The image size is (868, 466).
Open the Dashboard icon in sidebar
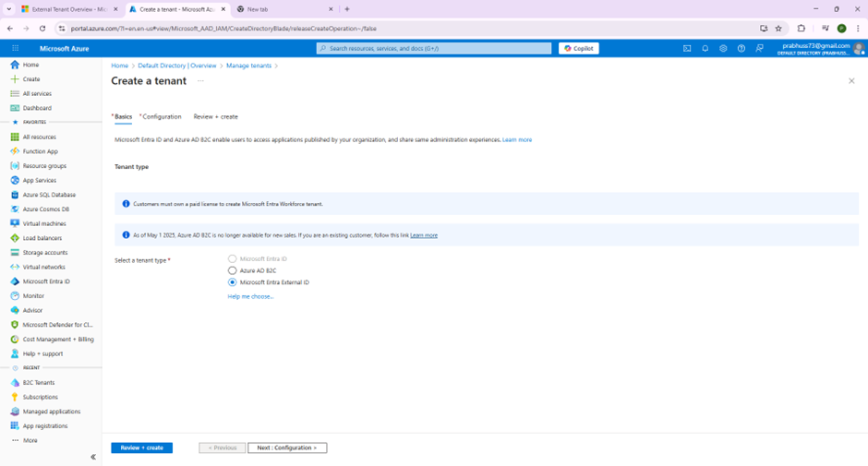pyautogui.click(x=15, y=108)
